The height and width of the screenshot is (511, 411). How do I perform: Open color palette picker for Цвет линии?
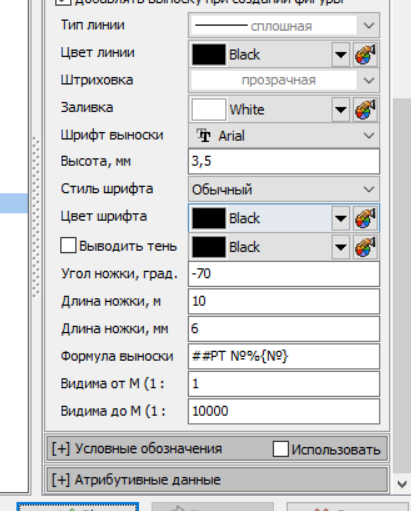[x=365, y=54]
